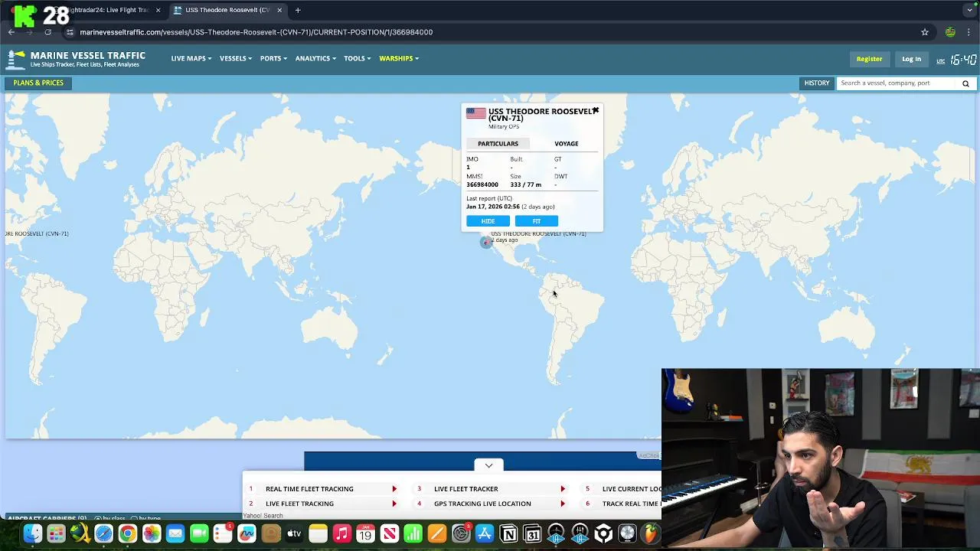Expand the Warships dropdown menu
This screenshot has width=980, height=551.
[399, 58]
